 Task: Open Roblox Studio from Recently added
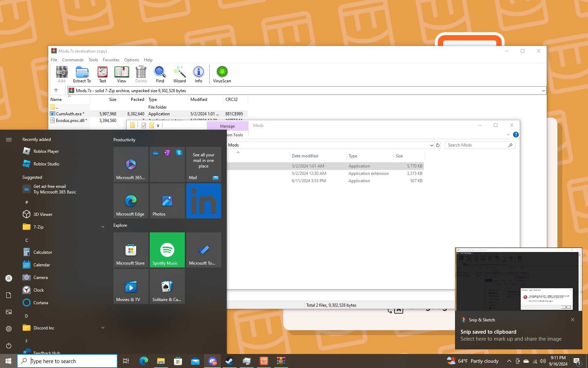(46, 164)
